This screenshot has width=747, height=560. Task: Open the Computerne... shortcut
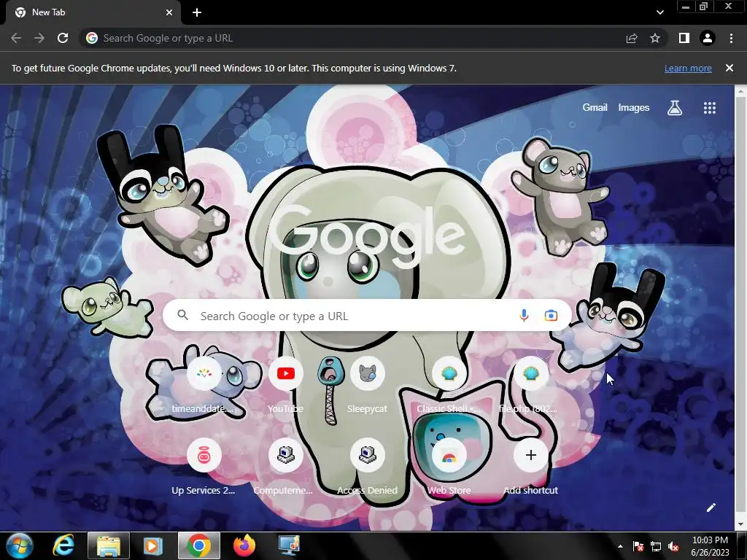(x=285, y=466)
